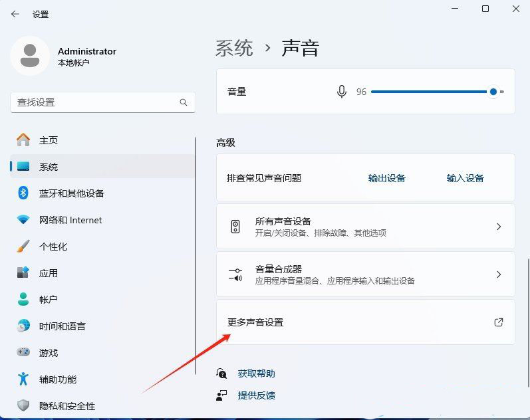
Task: Select 蓝牙和其他设备 in the sidebar
Action: click(x=71, y=193)
